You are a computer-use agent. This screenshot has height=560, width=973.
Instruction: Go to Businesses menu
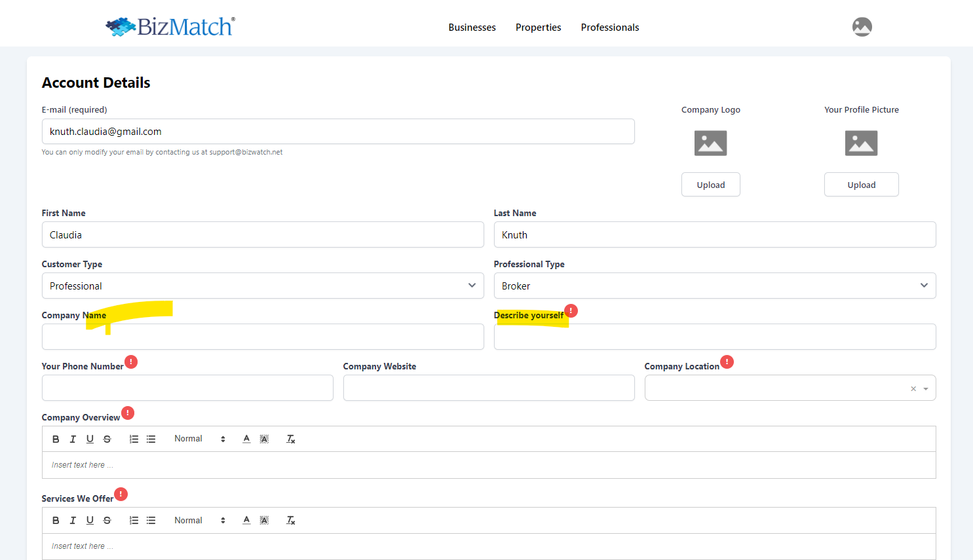pyautogui.click(x=472, y=28)
